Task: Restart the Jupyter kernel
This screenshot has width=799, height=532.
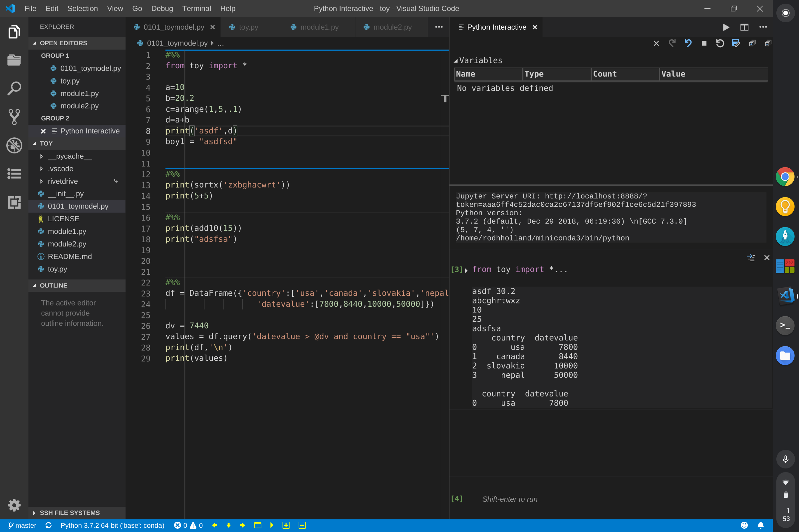Action: pyautogui.click(x=720, y=43)
